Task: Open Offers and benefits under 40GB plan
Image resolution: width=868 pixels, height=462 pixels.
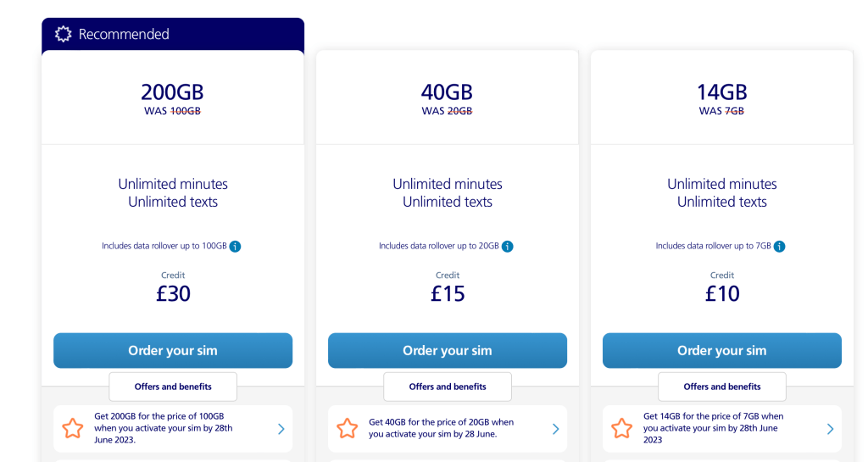Action: pos(448,387)
